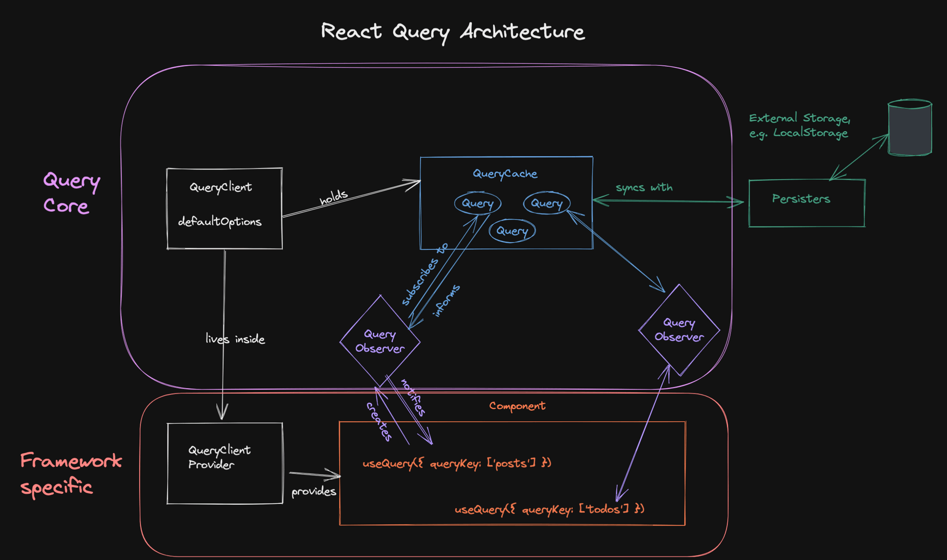Click the 'Component' label
Viewport: 947px width, 560px height.
coord(517,406)
